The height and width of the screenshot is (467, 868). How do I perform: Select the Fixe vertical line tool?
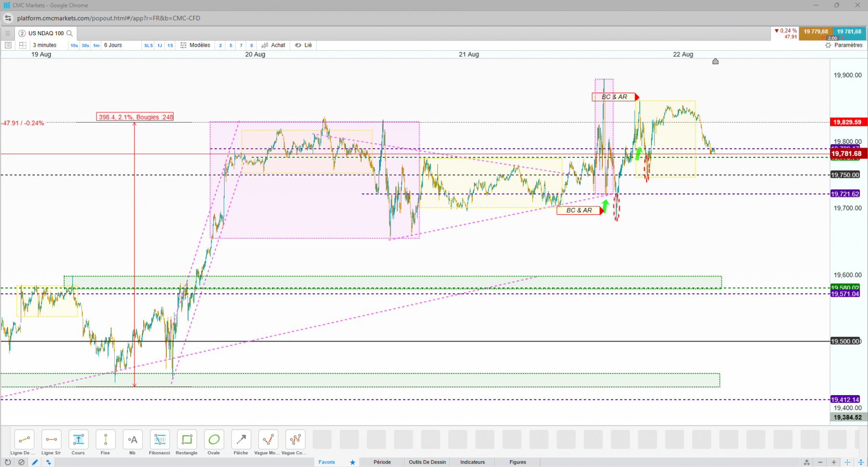pos(105,440)
